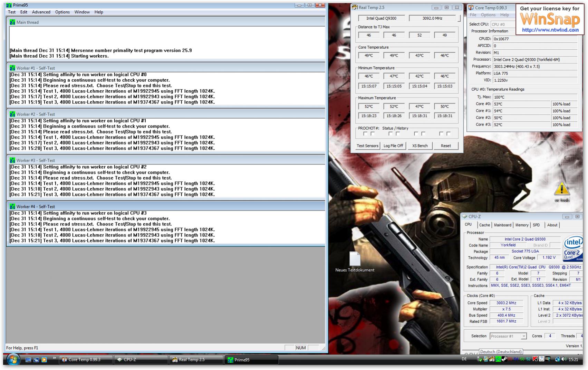Tick the first PROCHOT status checkbox
This screenshot has width=588, height=370.
coord(365,134)
